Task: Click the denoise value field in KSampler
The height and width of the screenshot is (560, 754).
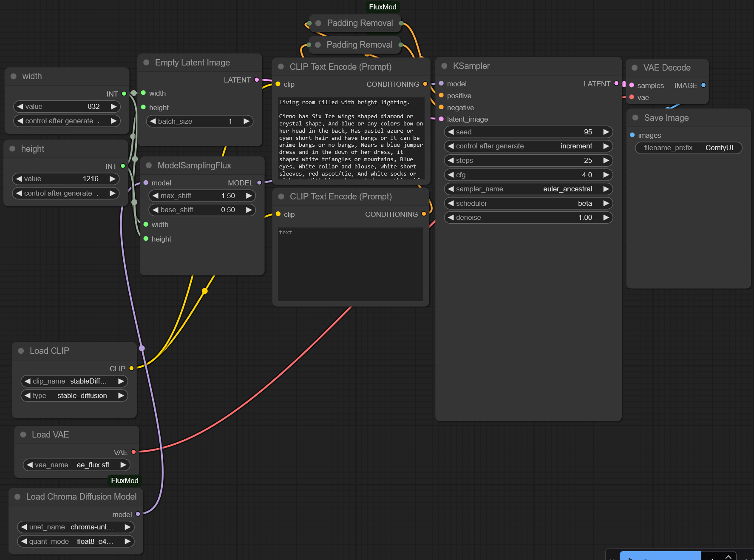Action: pos(528,217)
